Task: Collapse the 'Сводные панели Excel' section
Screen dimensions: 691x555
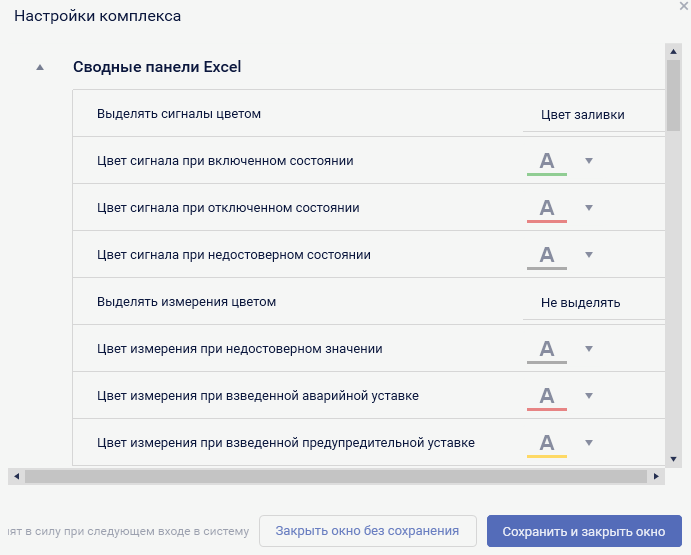Action: click(x=40, y=68)
